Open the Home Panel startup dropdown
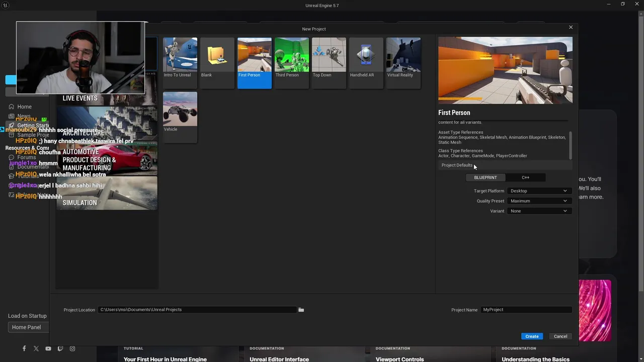This screenshot has height=362, width=644. (28, 327)
